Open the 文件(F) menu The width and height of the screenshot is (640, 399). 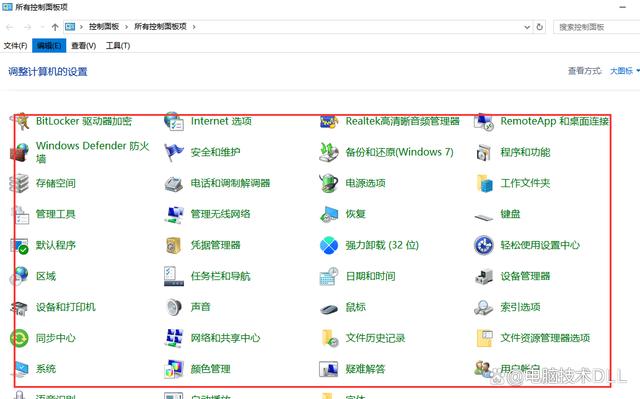tap(16, 46)
